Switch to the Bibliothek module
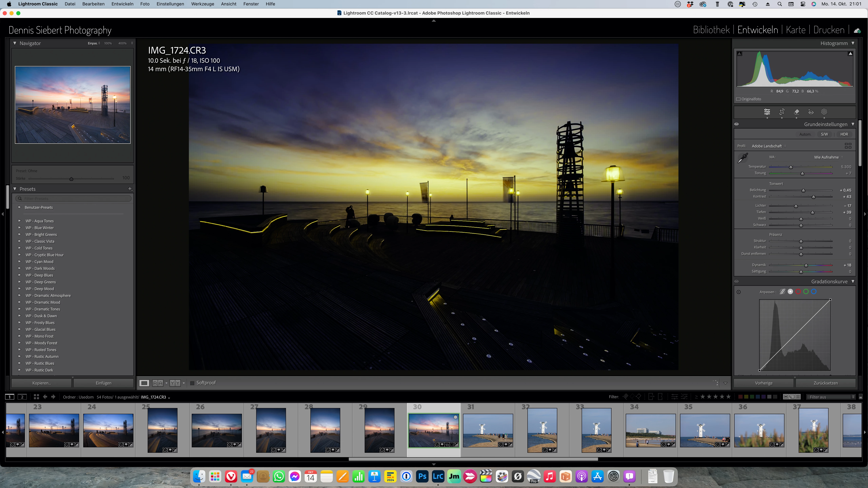The height and width of the screenshot is (488, 868). [x=711, y=30]
